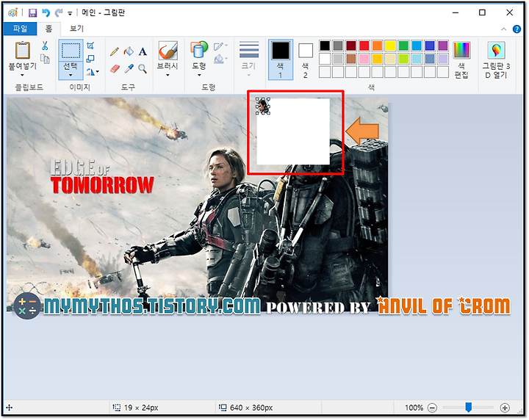Collapse the ribbon with chevron
Image resolution: width=529 pixels, height=420 pixels.
tap(504, 29)
